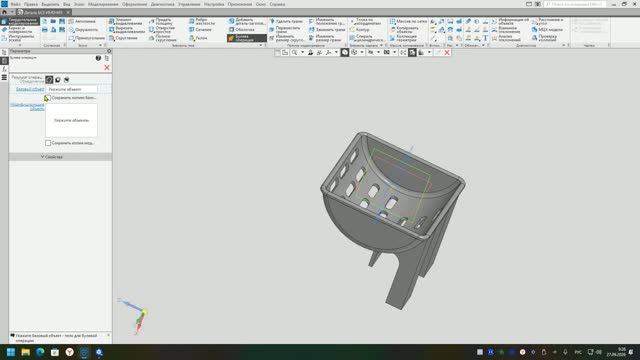640x360 pixels.
Task: Click the base object input field
Action: coord(72,89)
